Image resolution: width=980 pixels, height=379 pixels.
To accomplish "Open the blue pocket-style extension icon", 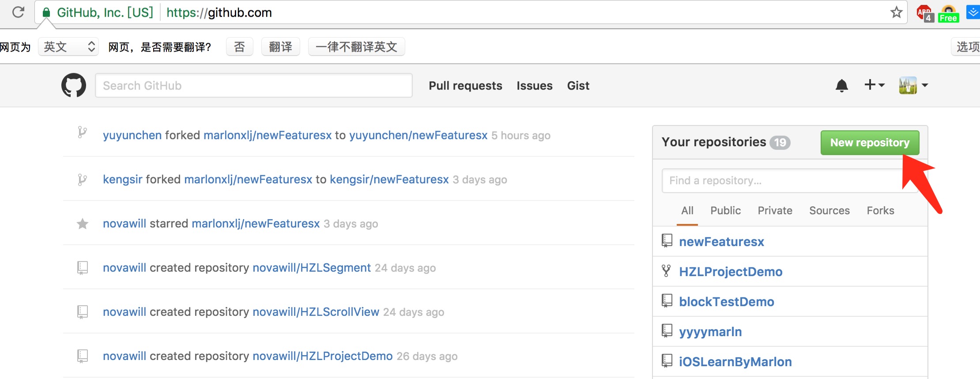I will click(x=973, y=12).
